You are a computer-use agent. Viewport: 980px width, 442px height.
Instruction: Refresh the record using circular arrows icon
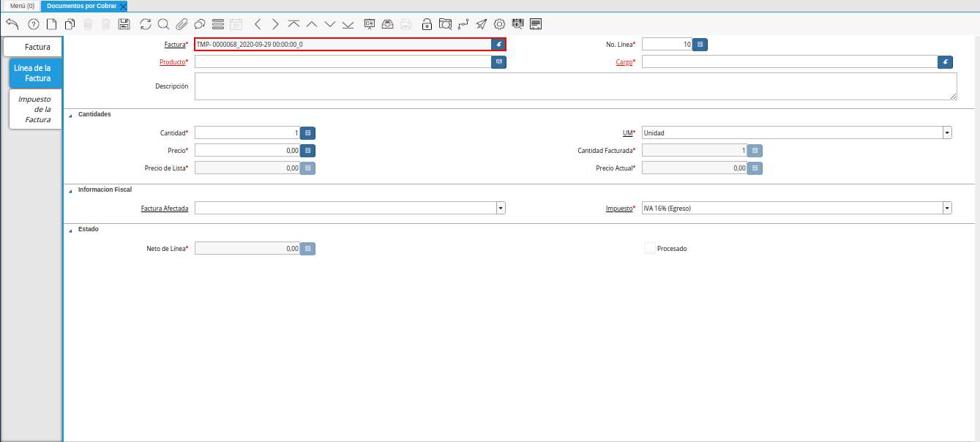click(x=146, y=24)
